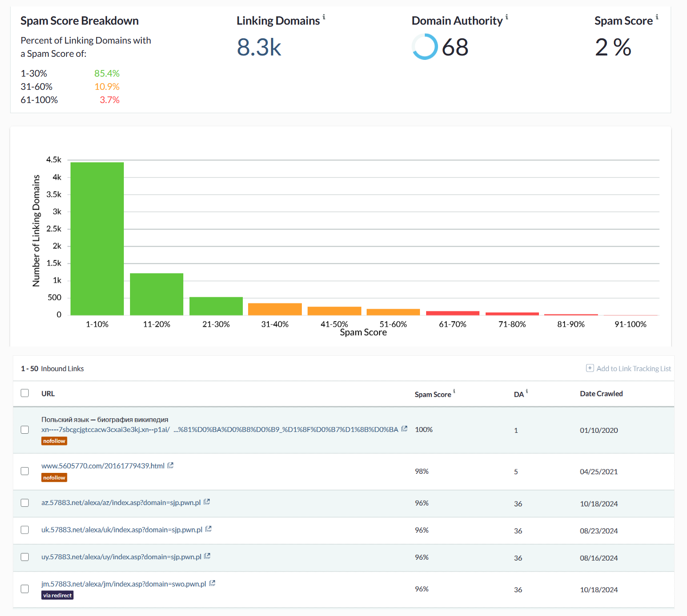Click the 41-50% orange chart bar
The width and height of the screenshot is (687, 616).
(334, 311)
